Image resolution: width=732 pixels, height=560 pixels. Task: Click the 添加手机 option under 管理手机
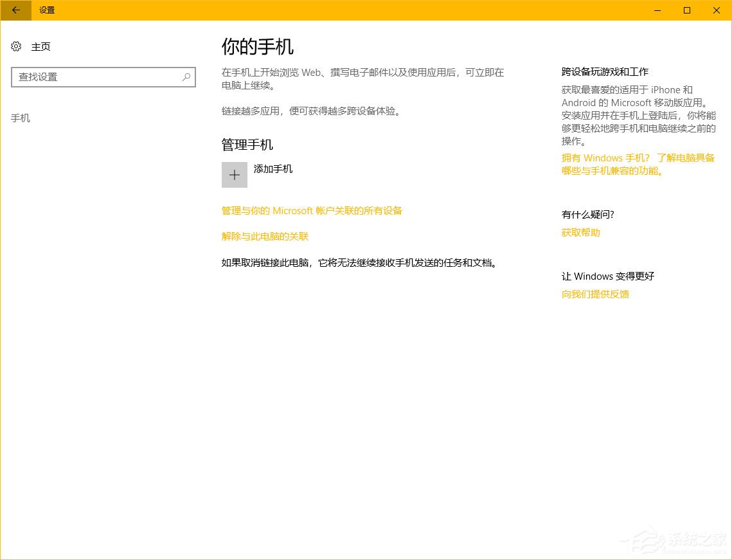[x=273, y=169]
